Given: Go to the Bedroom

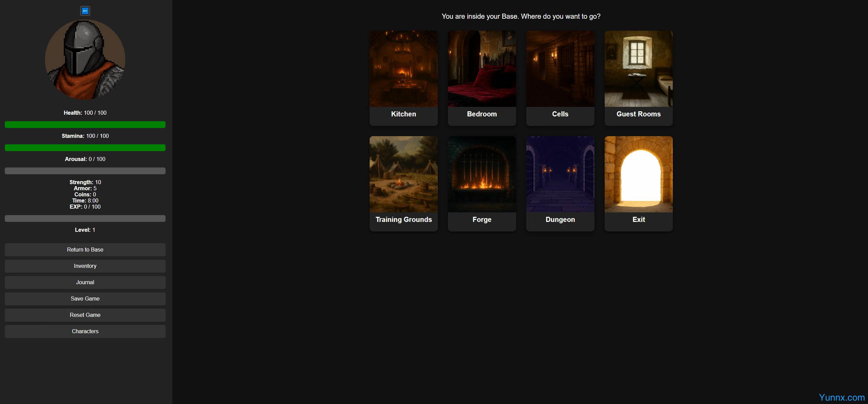Looking at the screenshot, I should pyautogui.click(x=482, y=78).
